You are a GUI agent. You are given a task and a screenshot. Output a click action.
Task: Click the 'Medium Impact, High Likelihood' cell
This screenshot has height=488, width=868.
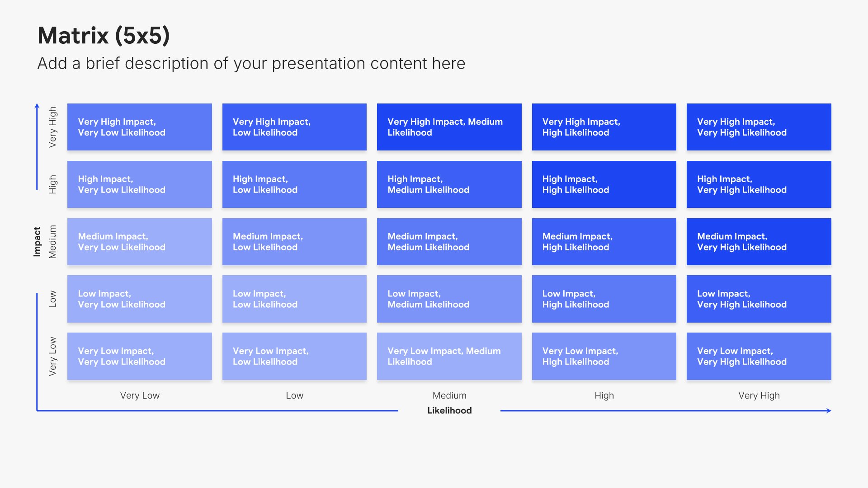tap(604, 242)
